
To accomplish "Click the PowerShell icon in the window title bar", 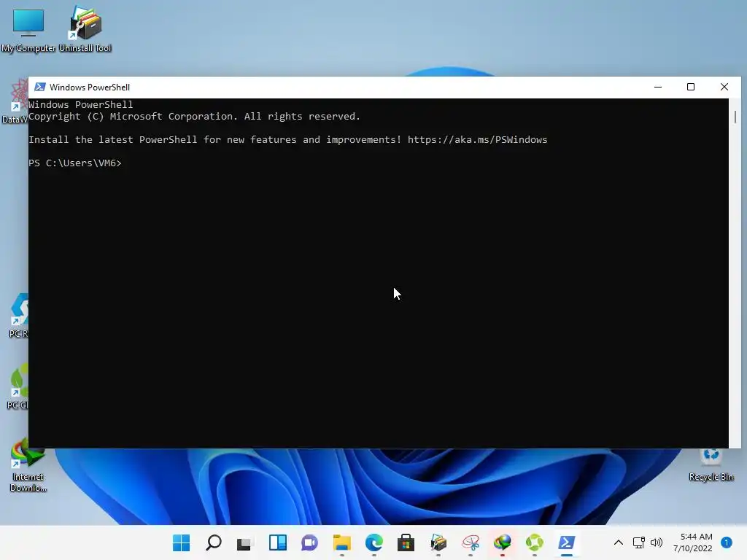I will pos(40,87).
